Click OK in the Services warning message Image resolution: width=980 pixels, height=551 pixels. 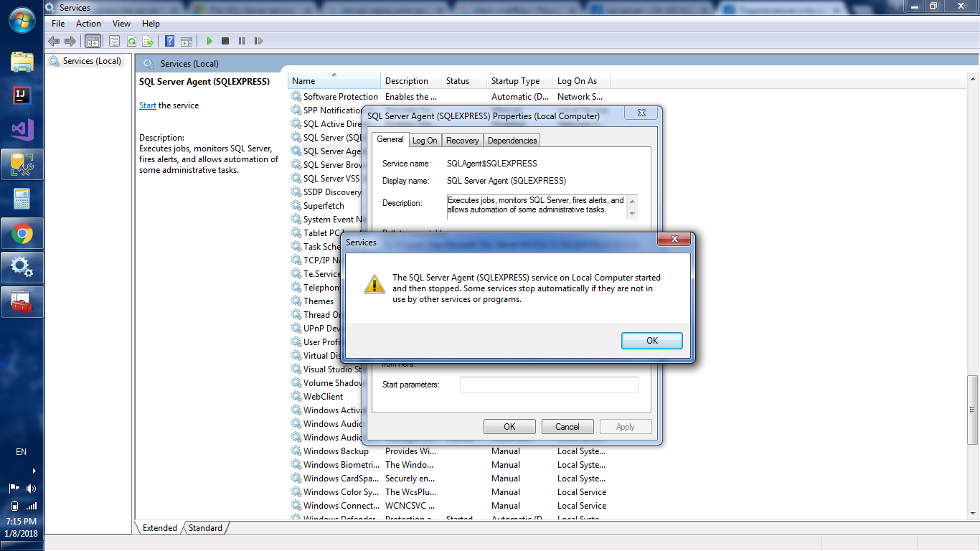tap(652, 341)
